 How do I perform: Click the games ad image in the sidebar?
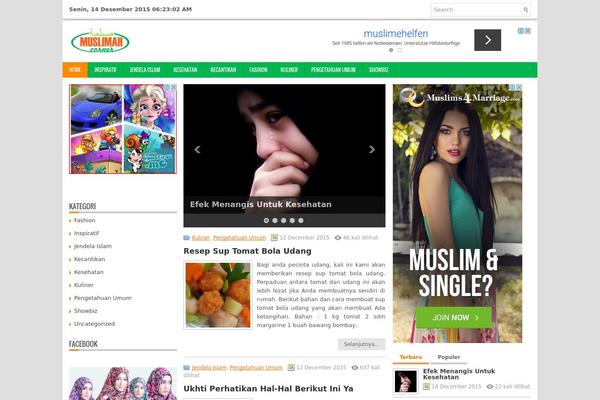click(x=123, y=129)
